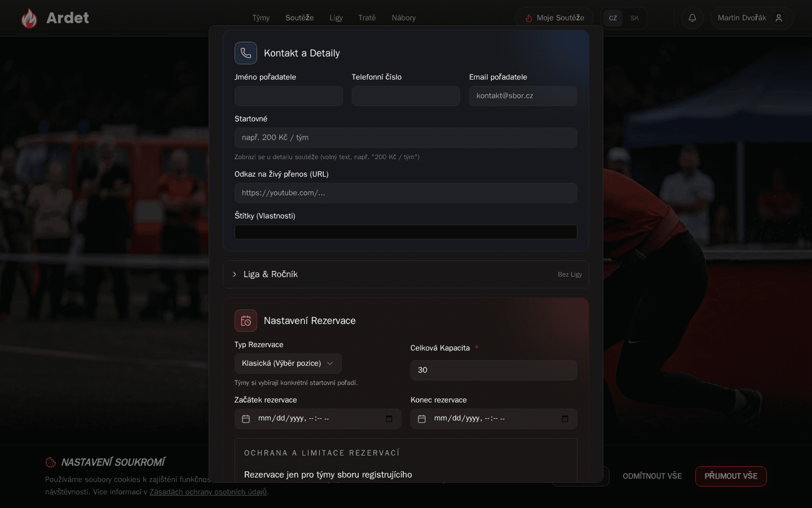The image size is (812, 508).
Task: Click the cookie icon by Nastavení soukromí
Action: coord(51,462)
